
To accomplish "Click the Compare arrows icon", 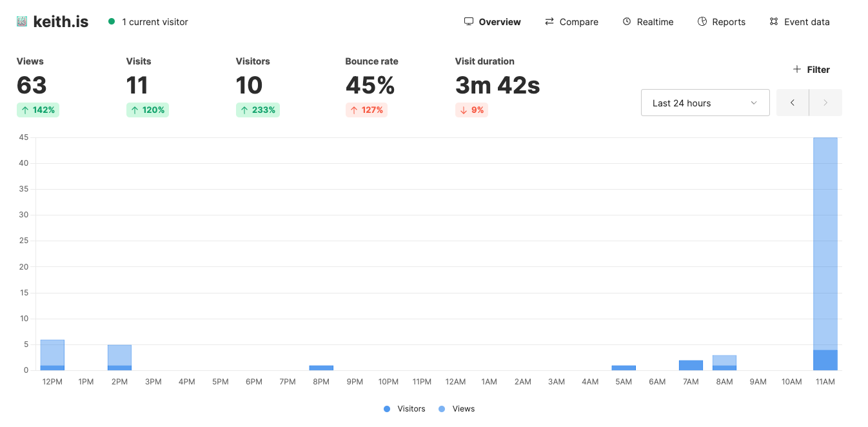I will [549, 21].
